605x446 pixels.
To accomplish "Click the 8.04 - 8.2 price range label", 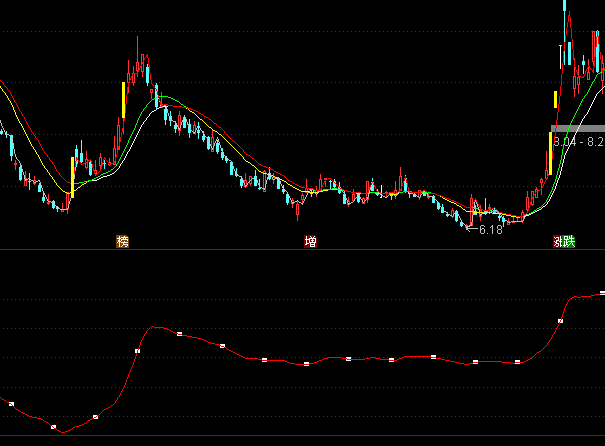I will click(578, 142).
